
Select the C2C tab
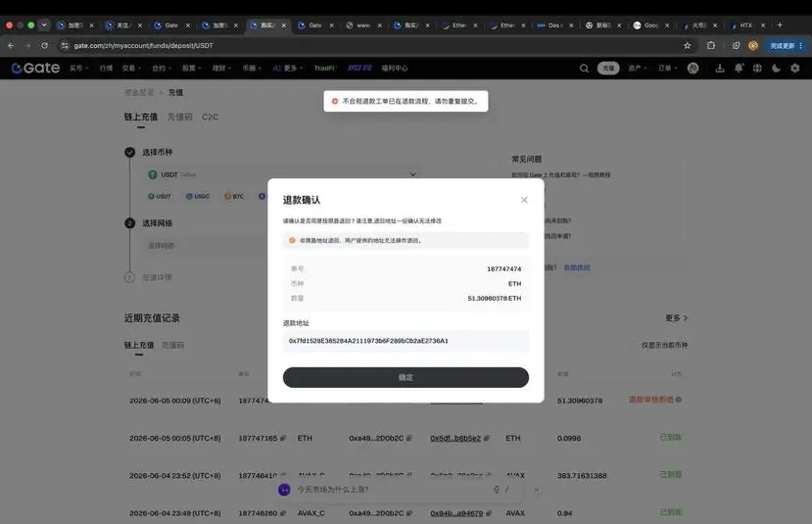210,117
